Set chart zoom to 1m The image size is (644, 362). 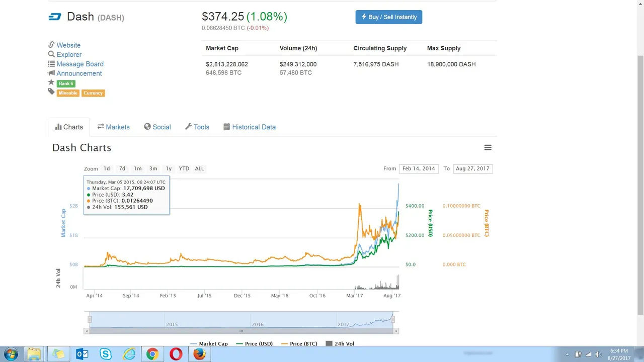138,168
